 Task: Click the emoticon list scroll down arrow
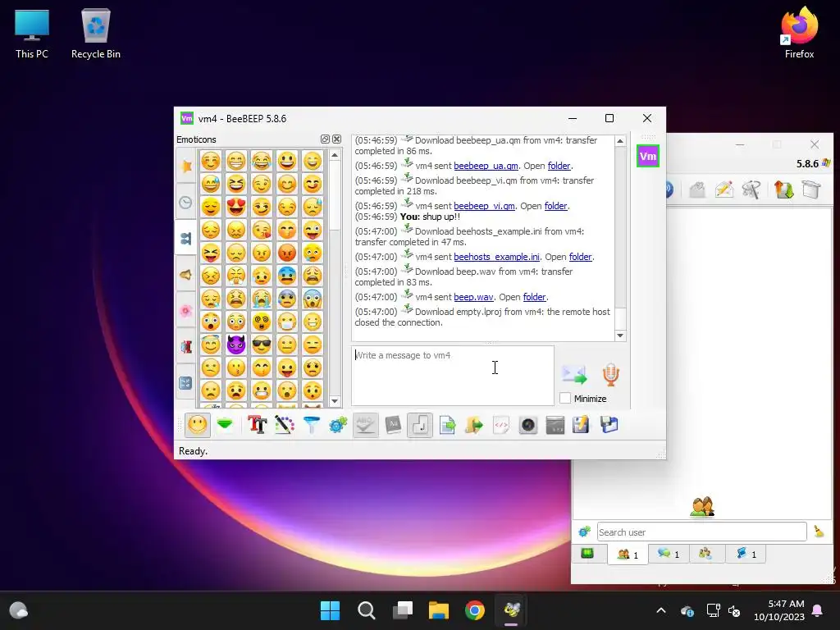335,400
